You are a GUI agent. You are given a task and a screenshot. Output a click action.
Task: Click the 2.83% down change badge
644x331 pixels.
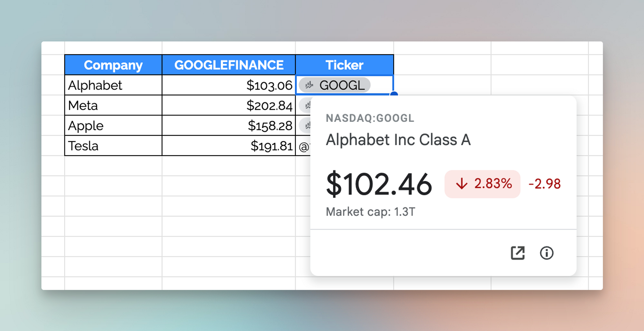(x=482, y=184)
